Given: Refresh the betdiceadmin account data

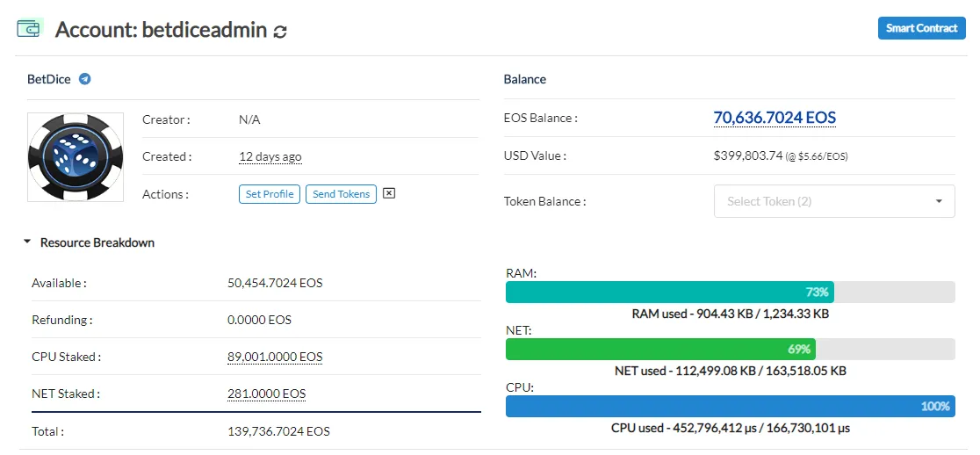Looking at the screenshot, I should point(281,31).
